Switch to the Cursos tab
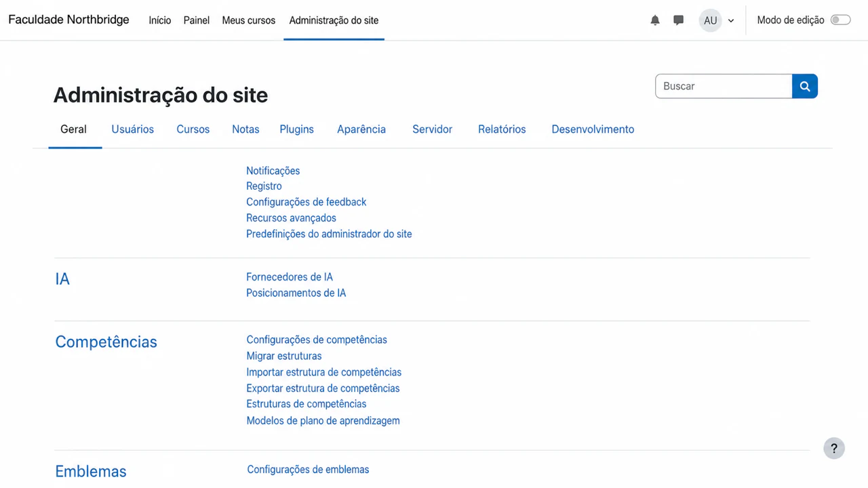Viewport: 868px width, 488px height. pos(193,129)
